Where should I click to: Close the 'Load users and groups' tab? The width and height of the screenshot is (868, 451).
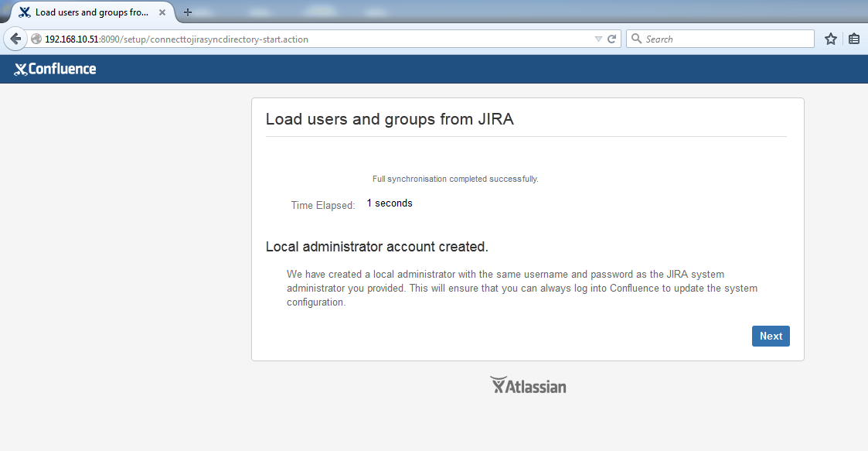pyautogui.click(x=162, y=12)
